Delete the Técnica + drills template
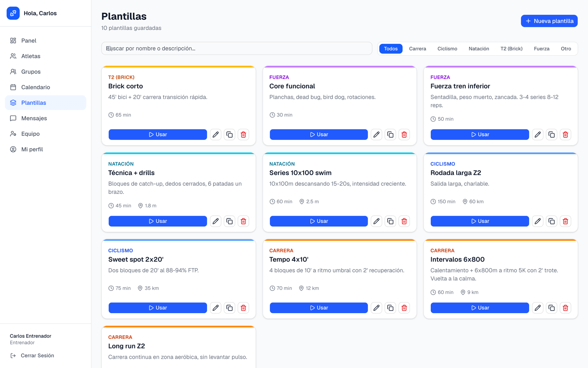 click(x=243, y=221)
